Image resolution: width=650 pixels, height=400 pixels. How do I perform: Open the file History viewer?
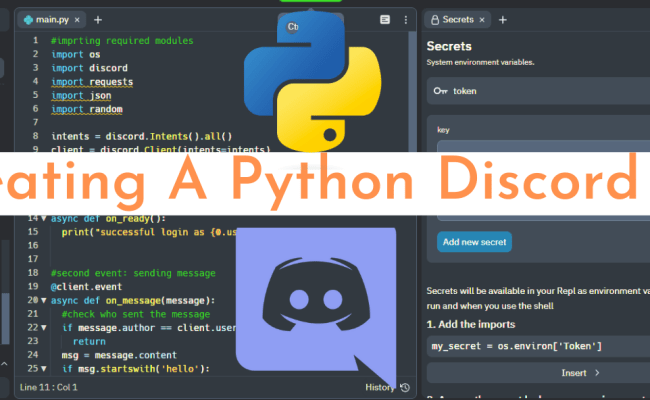tap(388, 387)
